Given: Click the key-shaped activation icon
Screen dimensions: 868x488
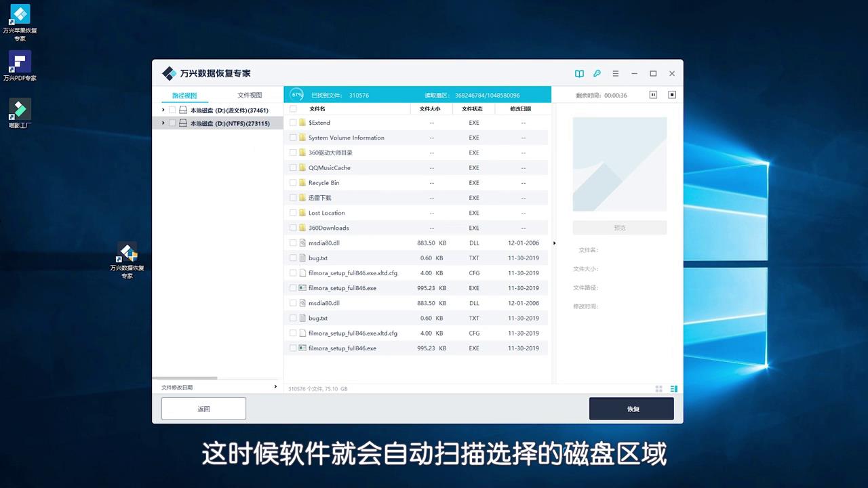Looking at the screenshot, I should [597, 73].
